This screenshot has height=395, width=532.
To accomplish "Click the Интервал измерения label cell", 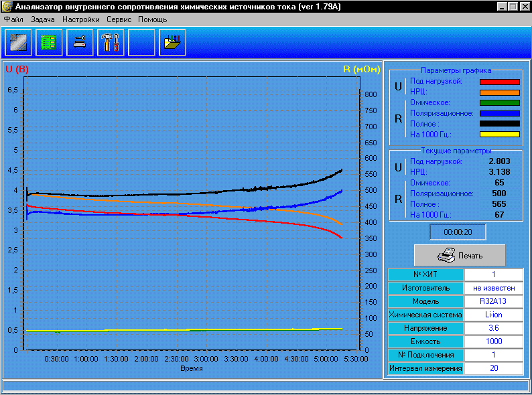I will pos(425,368).
